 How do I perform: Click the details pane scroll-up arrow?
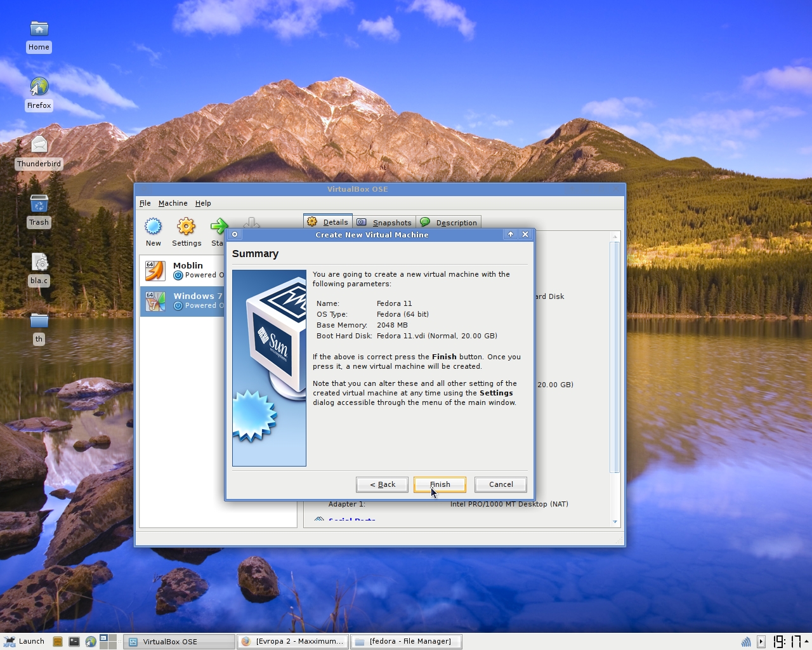click(614, 237)
